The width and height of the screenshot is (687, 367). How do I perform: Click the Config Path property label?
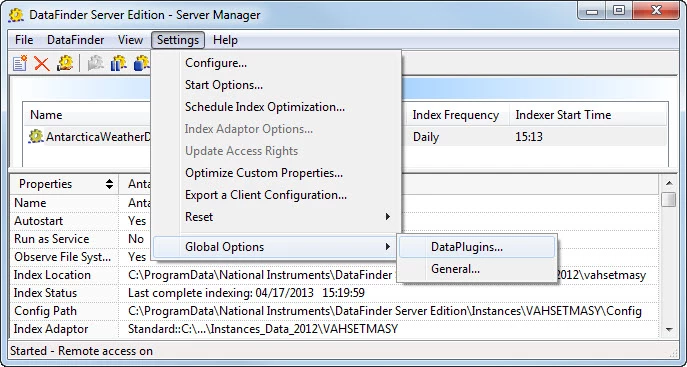[45, 311]
